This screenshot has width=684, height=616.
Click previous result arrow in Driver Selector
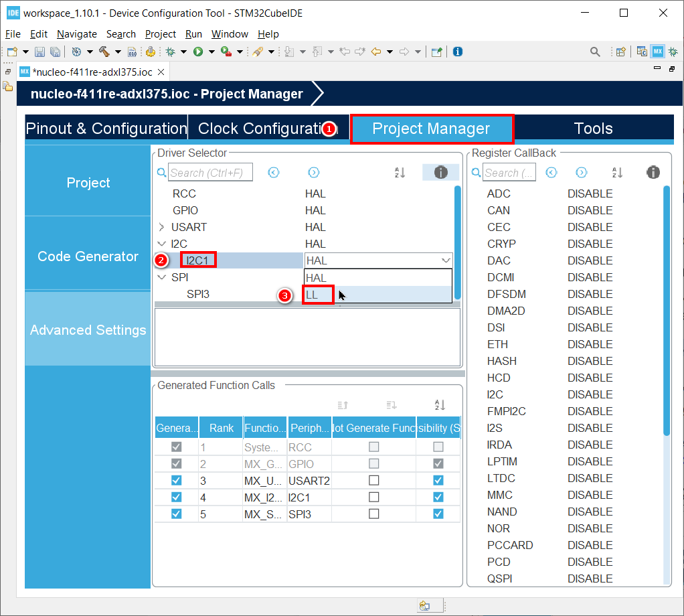coord(274,172)
